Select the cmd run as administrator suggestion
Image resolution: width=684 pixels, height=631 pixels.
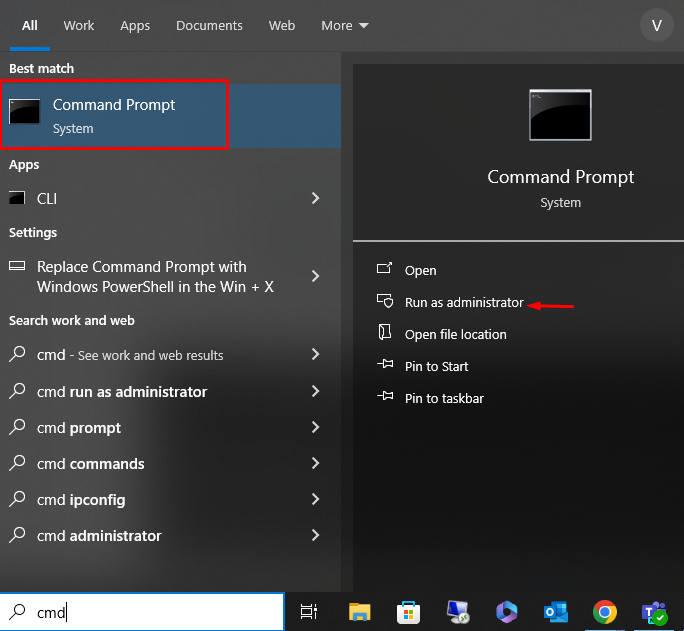[x=170, y=392]
